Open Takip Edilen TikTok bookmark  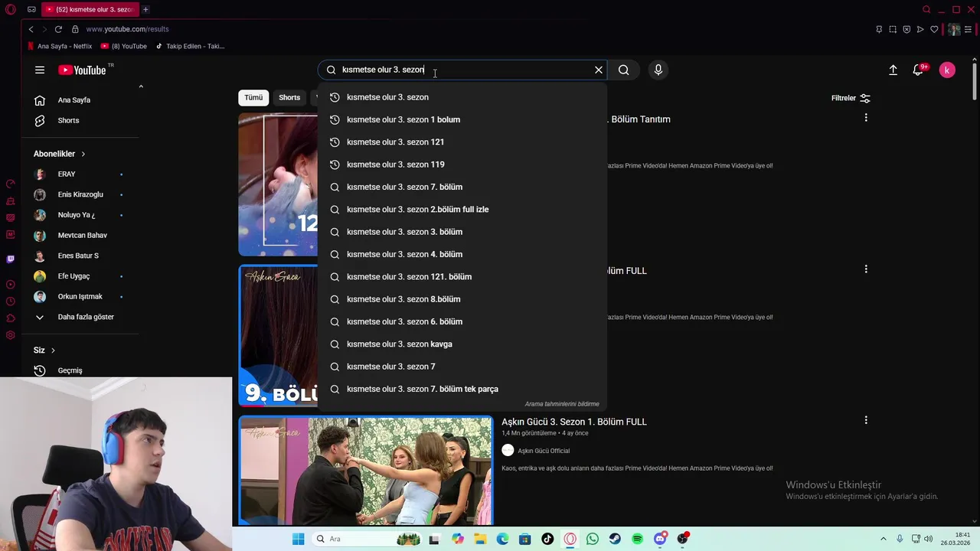(x=190, y=46)
